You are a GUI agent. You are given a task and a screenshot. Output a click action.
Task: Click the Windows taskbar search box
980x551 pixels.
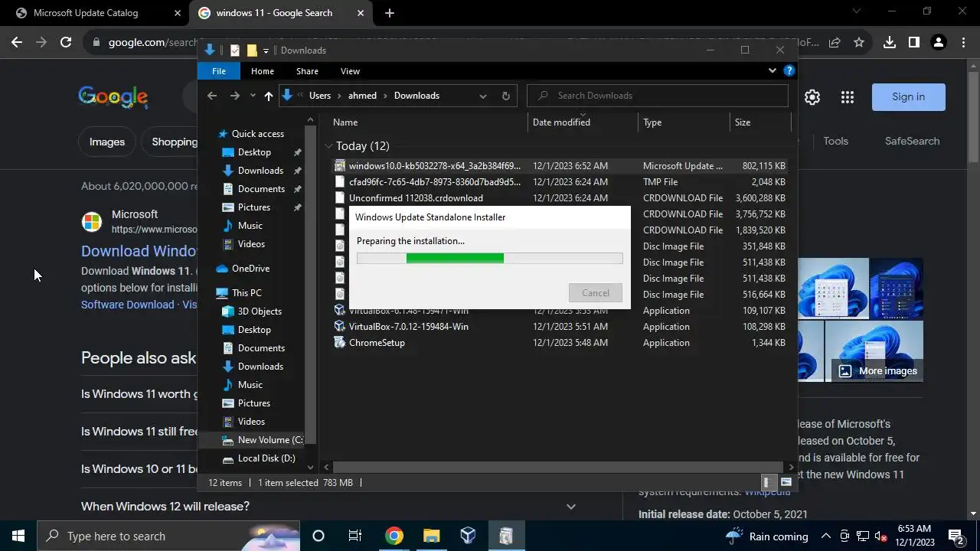pyautogui.click(x=168, y=536)
